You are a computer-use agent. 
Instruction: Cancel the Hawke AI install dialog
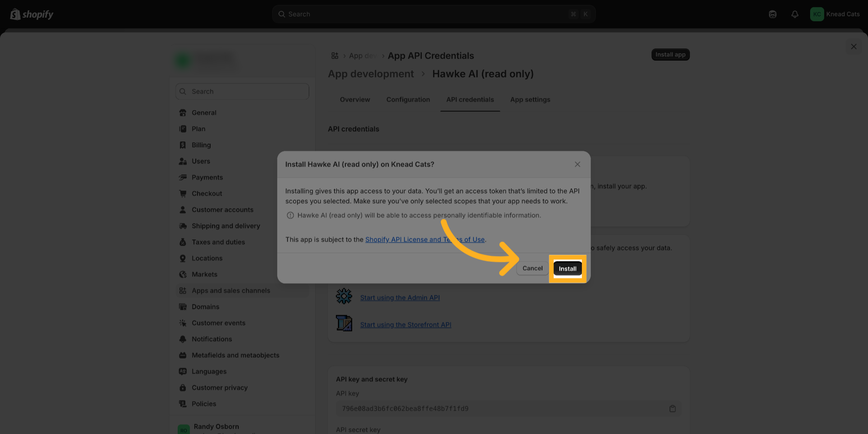tap(532, 268)
